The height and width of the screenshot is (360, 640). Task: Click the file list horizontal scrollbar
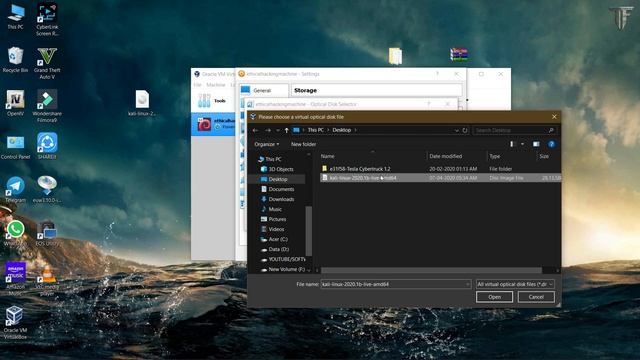(x=431, y=271)
